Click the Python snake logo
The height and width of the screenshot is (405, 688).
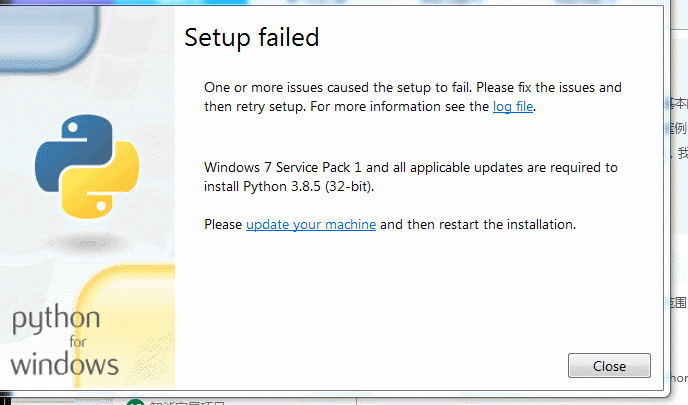coord(87,167)
